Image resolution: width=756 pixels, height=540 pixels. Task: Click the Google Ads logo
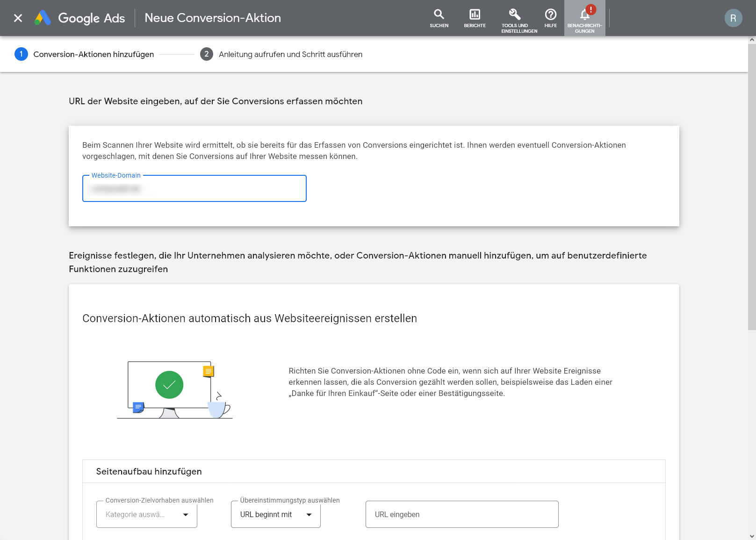point(79,18)
